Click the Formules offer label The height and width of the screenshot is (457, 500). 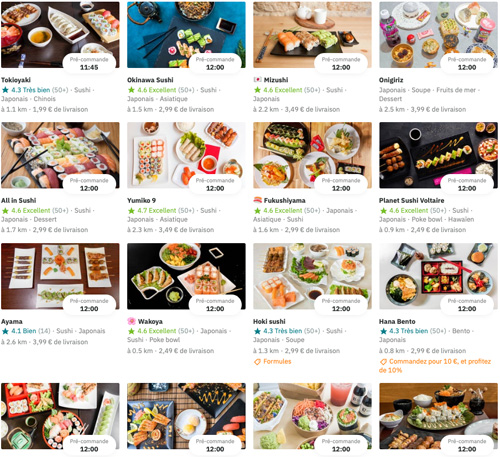[277, 362]
